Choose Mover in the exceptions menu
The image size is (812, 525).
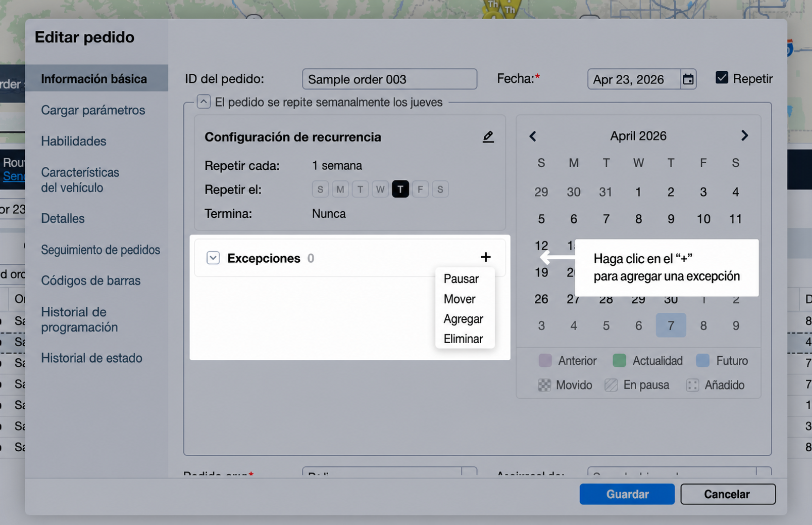pyautogui.click(x=460, y=299)
